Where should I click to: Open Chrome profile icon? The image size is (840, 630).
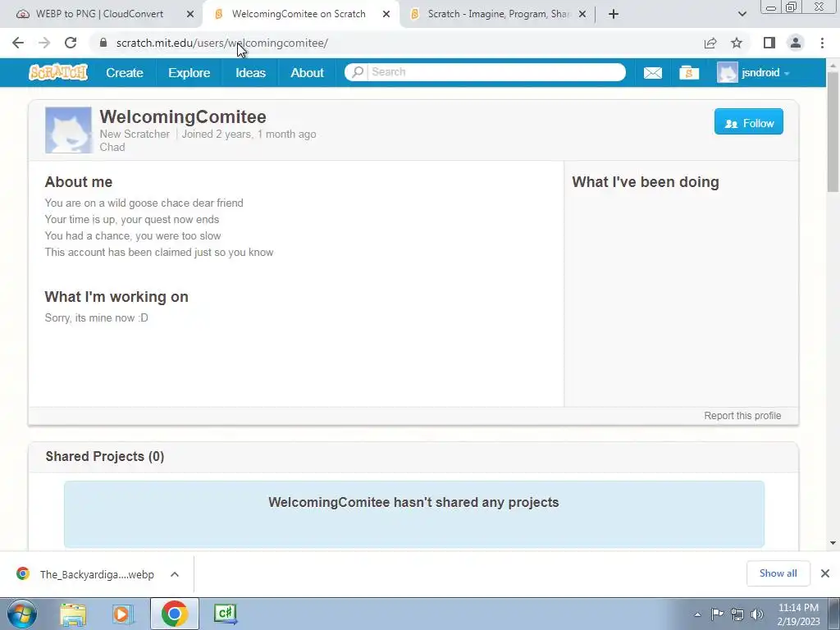pyautogui.click(x=796, y=43)
